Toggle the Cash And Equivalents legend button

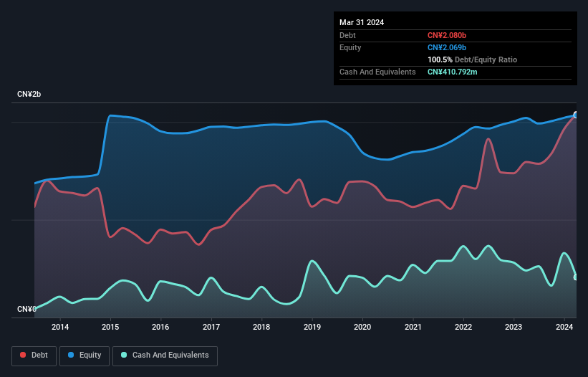coord(165,355)
